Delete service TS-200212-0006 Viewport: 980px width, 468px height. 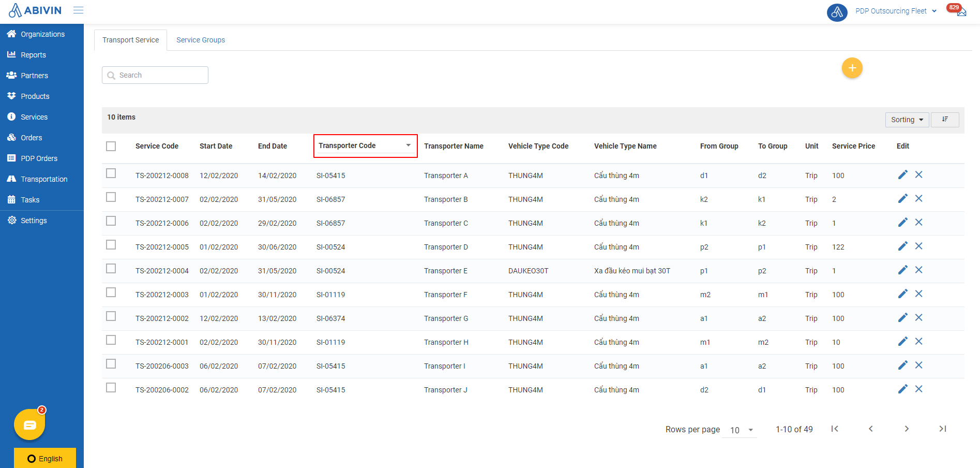[918, 223]
